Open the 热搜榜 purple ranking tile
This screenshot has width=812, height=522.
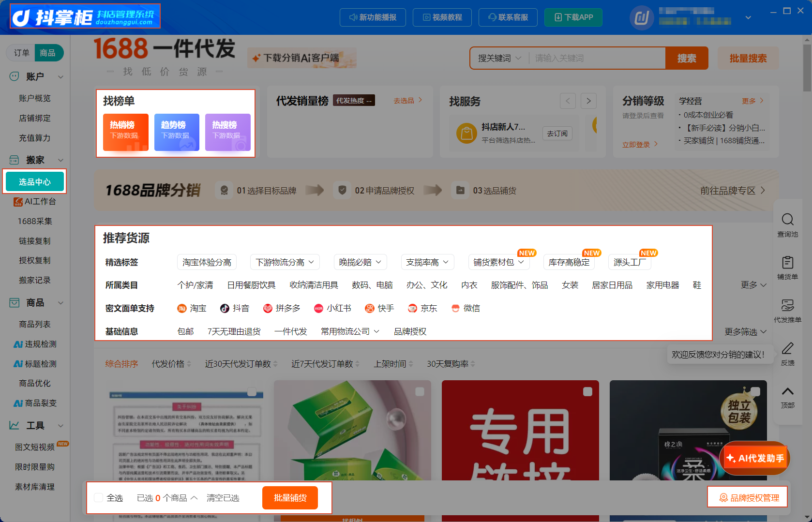point(227,132)
